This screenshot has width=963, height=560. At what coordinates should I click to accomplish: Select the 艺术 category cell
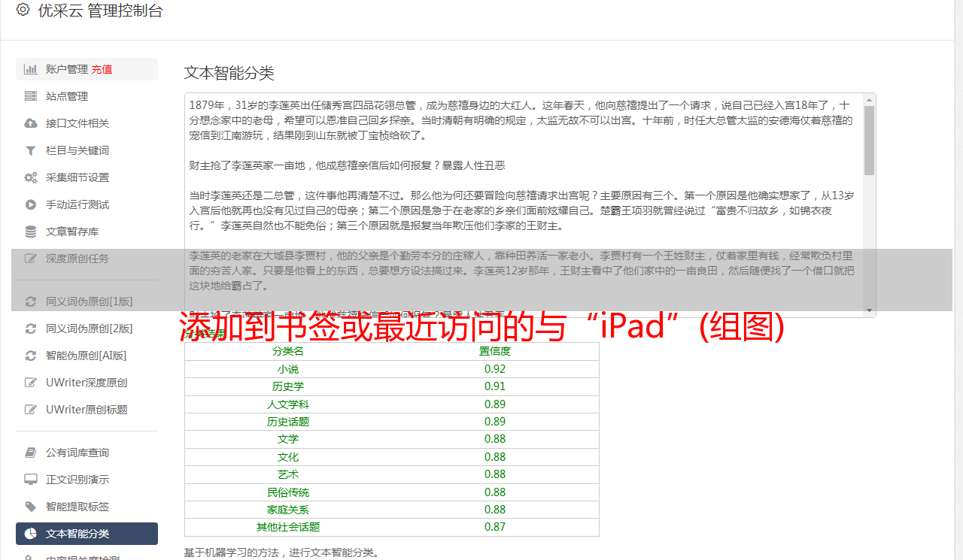pyautogui.click(x=288, y=474)
